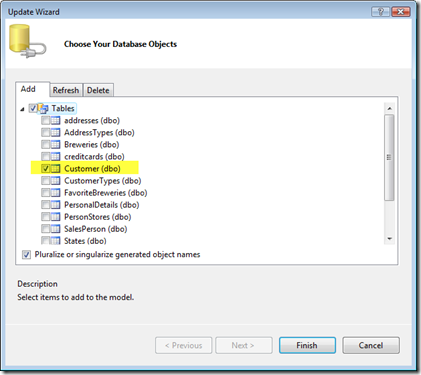Check the creditcards (dbo) checkbox
This screenshot has height=375, width=421.
tap(46, 156)
